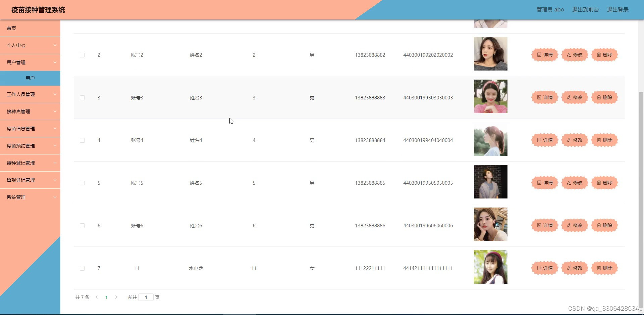The image size is (644, 315).
Task: Tick the checkbox for 账号2 row
Action: tap(82, 55)
